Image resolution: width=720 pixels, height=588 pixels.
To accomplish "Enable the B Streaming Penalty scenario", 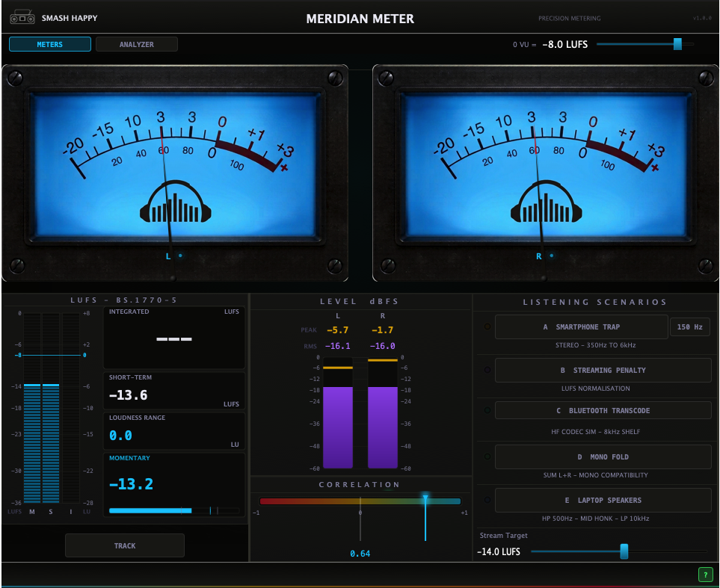I will tap(603, 370).
